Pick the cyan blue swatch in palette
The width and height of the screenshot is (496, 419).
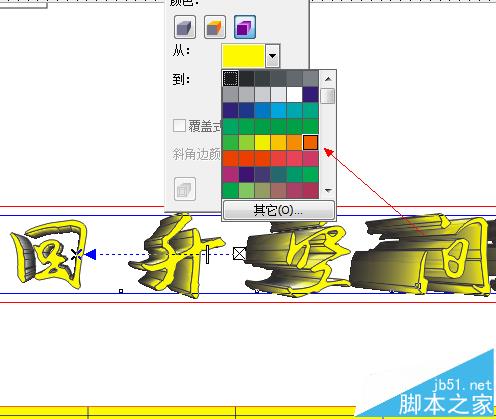[278, 110]
